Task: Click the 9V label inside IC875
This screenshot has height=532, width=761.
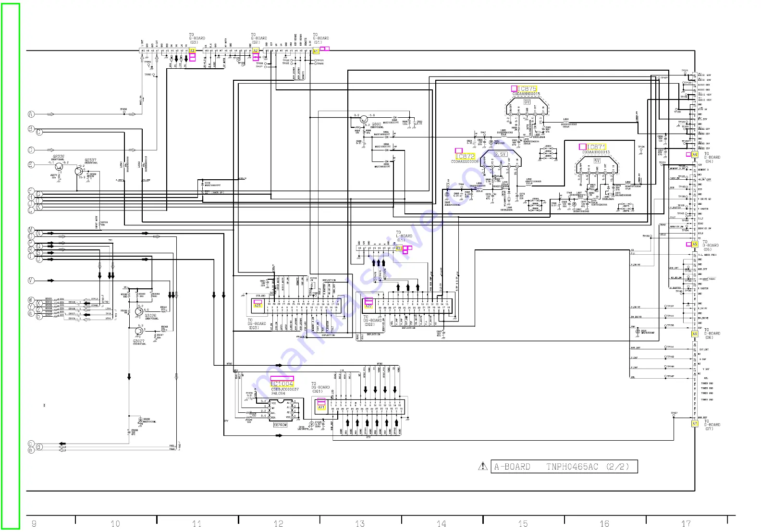Action: pyautogui.click(x=527, y=102)
